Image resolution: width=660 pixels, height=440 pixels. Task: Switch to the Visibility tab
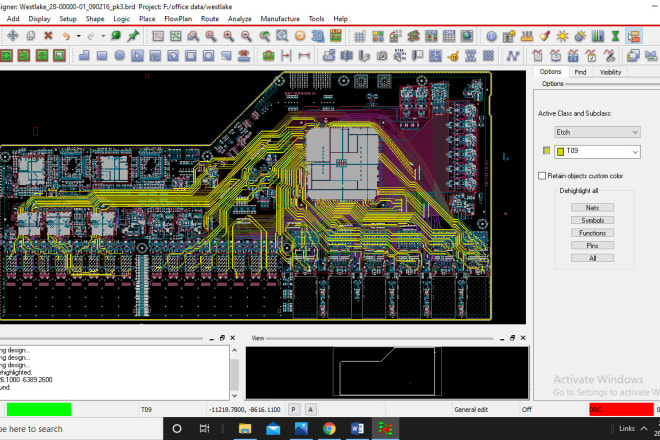click(x=610, y=72)
